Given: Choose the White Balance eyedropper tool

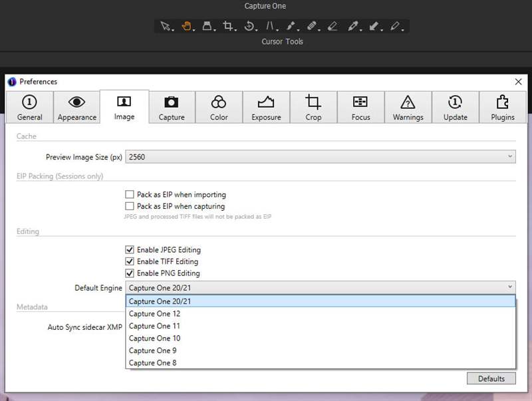Looking at the screenshot, I should point(353,26).
